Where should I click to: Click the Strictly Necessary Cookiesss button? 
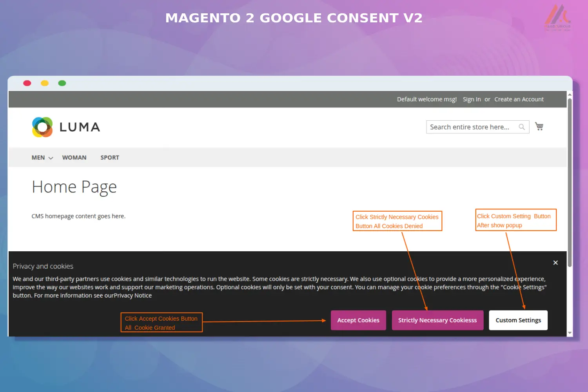(x=437, y=320)
